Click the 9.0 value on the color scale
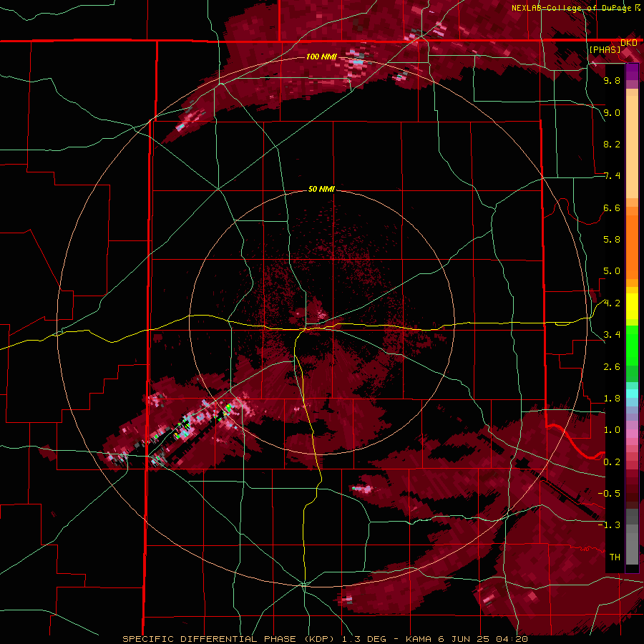 (x=612, y=112)
